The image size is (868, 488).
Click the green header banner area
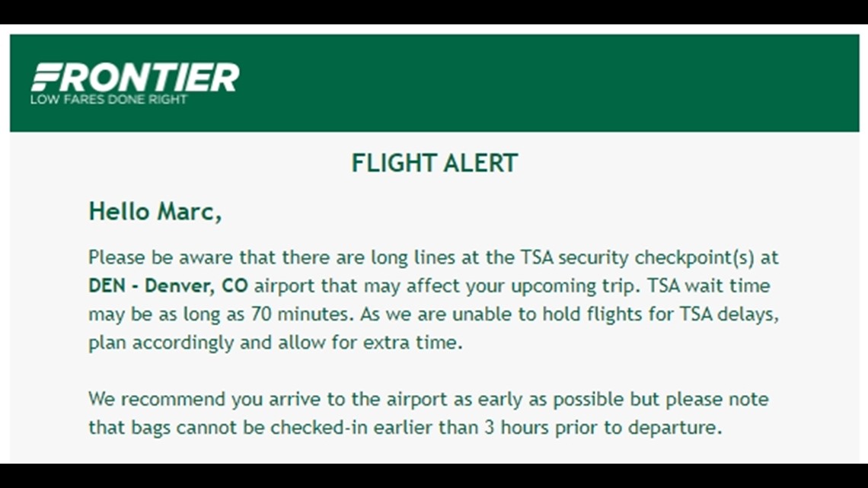click(x=435, y=83)
